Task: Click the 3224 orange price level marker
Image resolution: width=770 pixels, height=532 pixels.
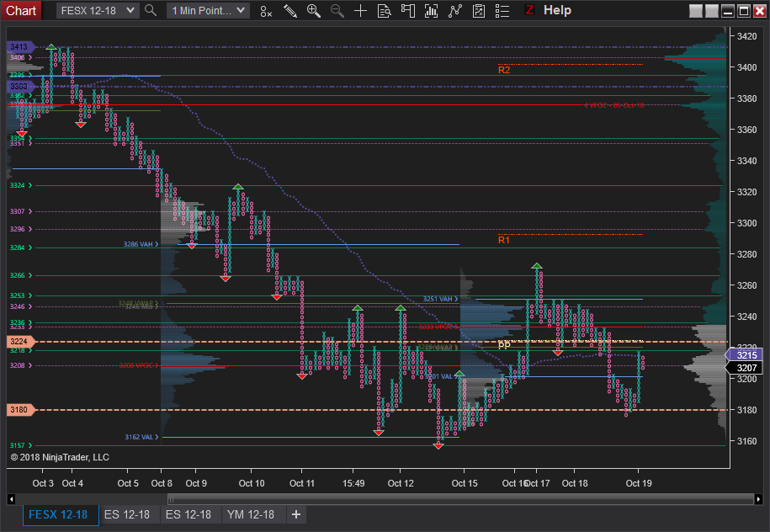Action: [x=19, y=342]
